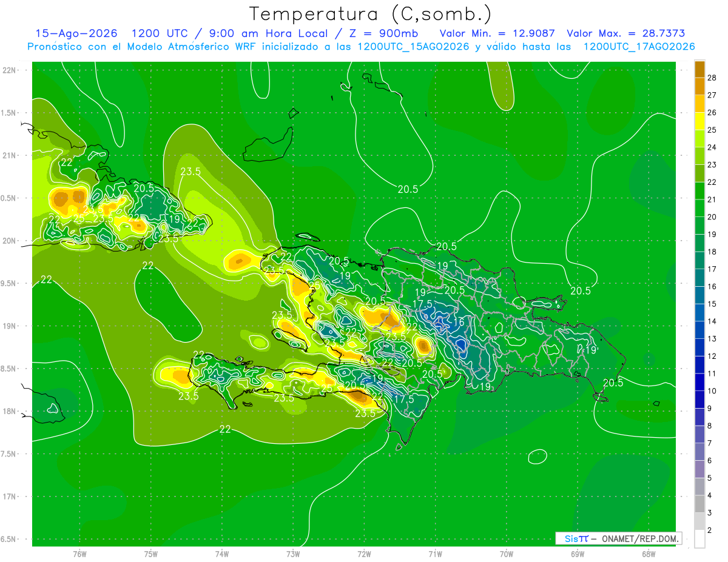Image resolution: width=728 pixels, height=562 pixels.
Task: Click the "69W" longitude axis label
Action: [578, 554]
